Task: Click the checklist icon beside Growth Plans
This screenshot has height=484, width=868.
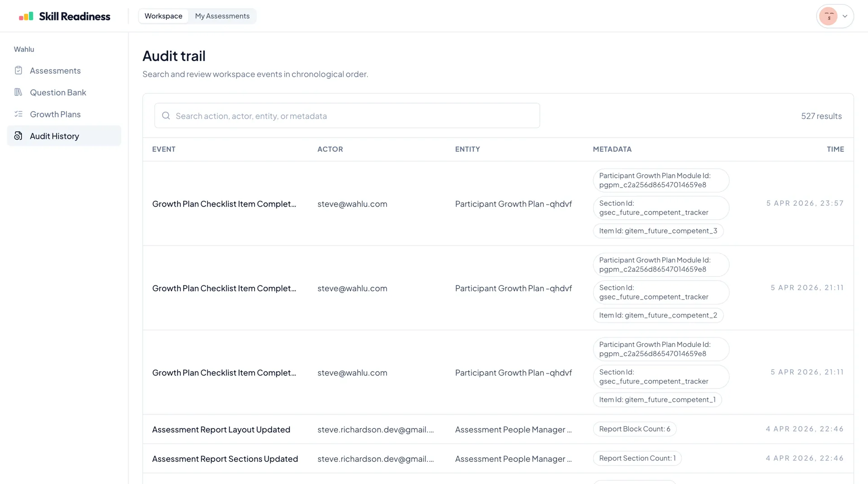Action: [19, 114]
